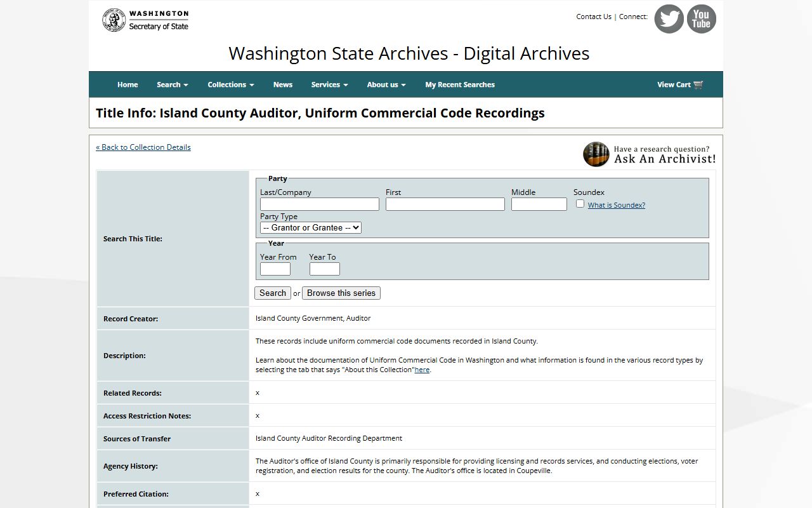Image resolution: width=812 pixels, height=508 pixels.
Task: Go to Home in navigation bar
Action: pyautogui.click(x=128, y=84)
